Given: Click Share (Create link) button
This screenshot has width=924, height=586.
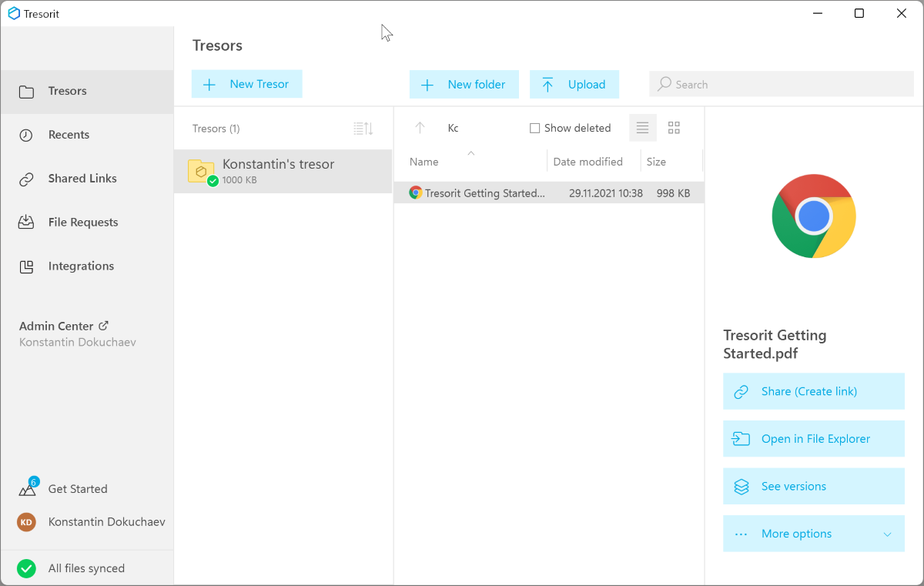Looking at the screenshot, I should [x=814, y=391].
